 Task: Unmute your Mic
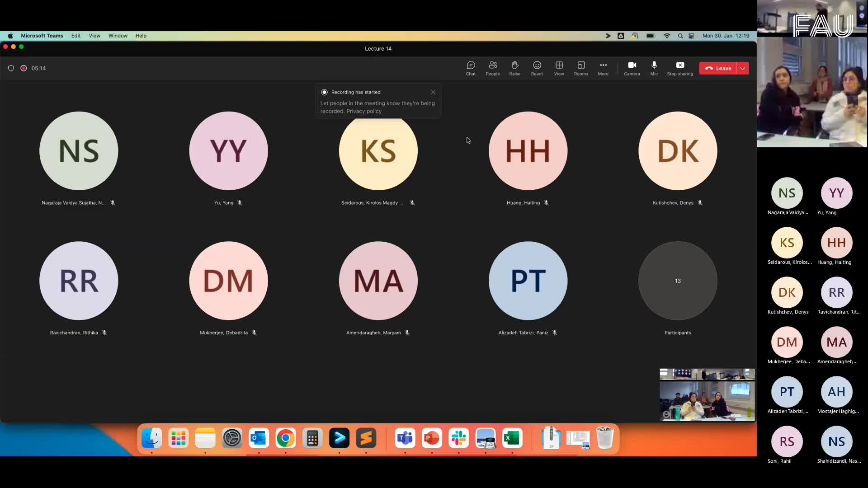pyautogui.click(x=654, y=68)
